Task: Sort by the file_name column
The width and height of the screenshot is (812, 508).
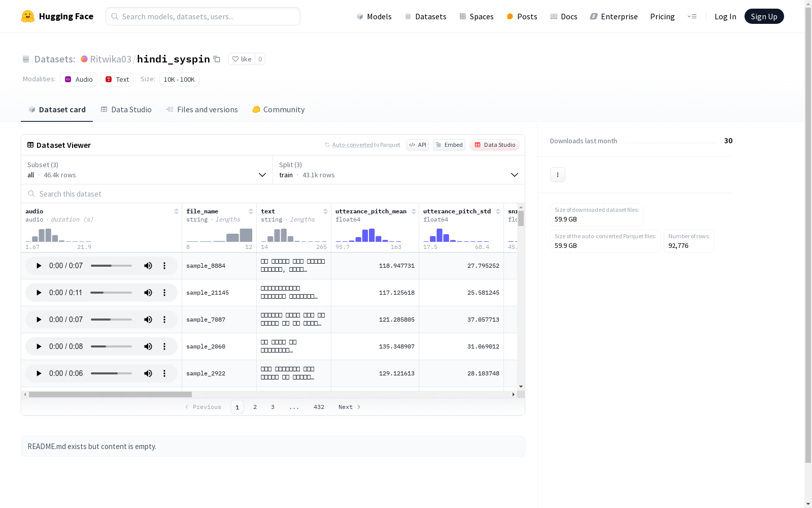Action: (251, 211)
